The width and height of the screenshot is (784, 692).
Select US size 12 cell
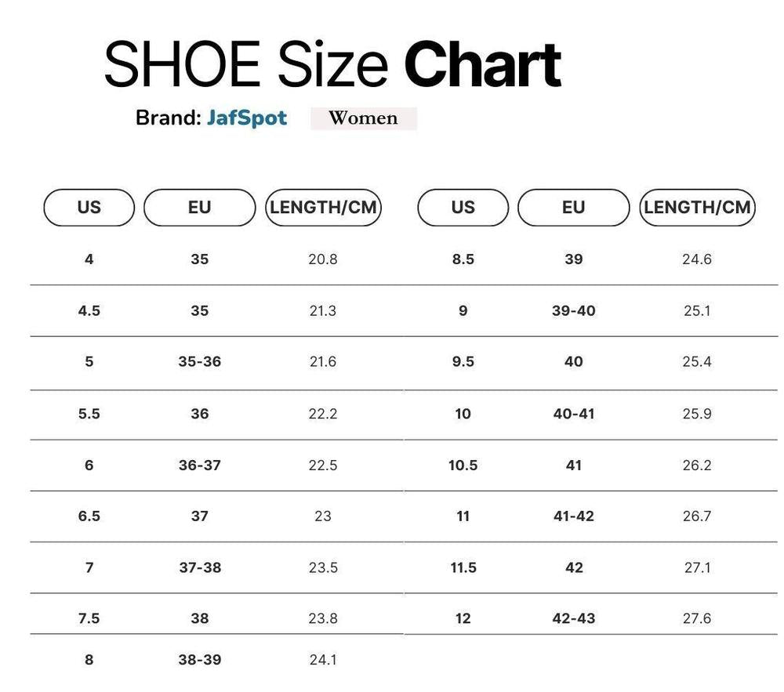click(x=463, y=618)
